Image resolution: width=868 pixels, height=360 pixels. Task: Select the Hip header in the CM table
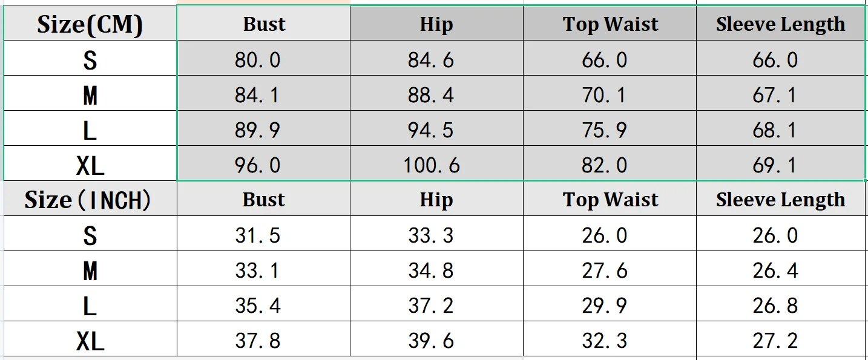coord(436,24)
